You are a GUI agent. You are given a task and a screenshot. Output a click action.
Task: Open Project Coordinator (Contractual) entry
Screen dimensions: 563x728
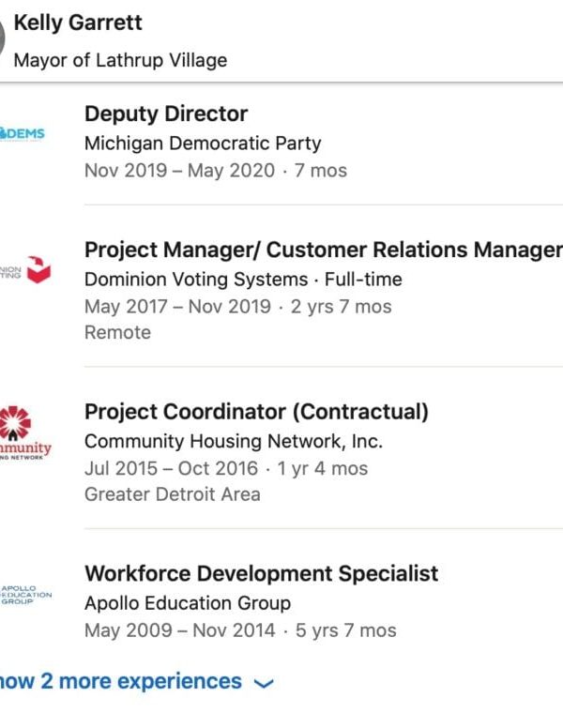(x=256, y=411)
